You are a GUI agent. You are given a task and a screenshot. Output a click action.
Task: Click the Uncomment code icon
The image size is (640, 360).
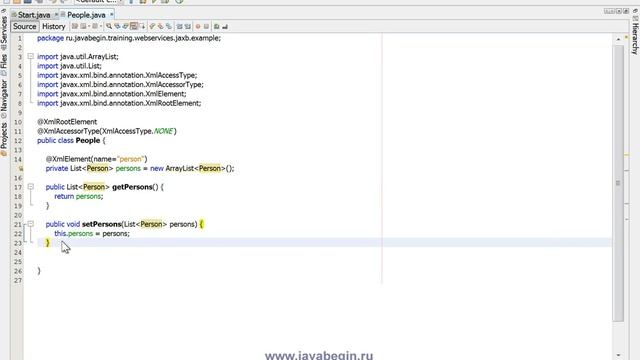(225, 26)
